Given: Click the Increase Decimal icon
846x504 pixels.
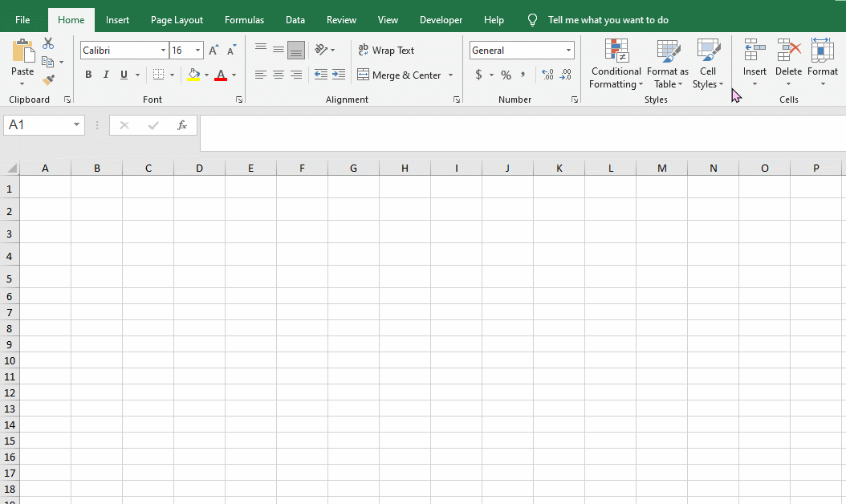Looking at the screenshot, I should point(548,75).
